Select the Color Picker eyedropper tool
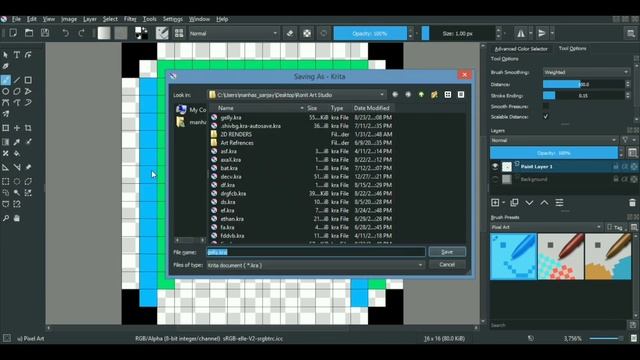640x360 pixels. (17, 142)
